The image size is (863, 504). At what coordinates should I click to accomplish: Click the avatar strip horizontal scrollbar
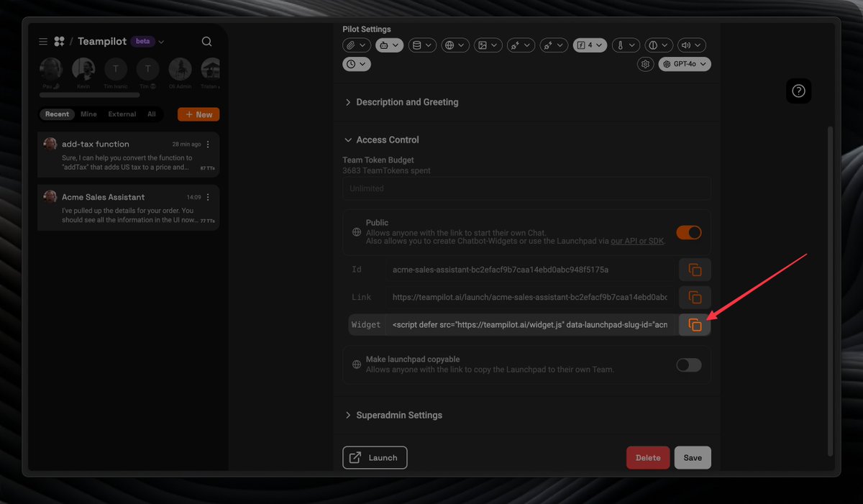pos(90,95)
